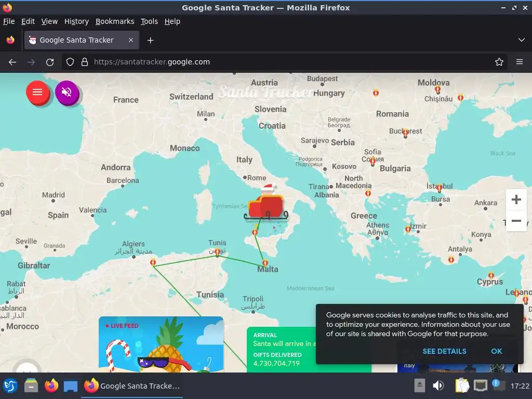Viewport: 532px width, 399px height.
Task: Click the Barcelona city label
Action: point(123,180)
